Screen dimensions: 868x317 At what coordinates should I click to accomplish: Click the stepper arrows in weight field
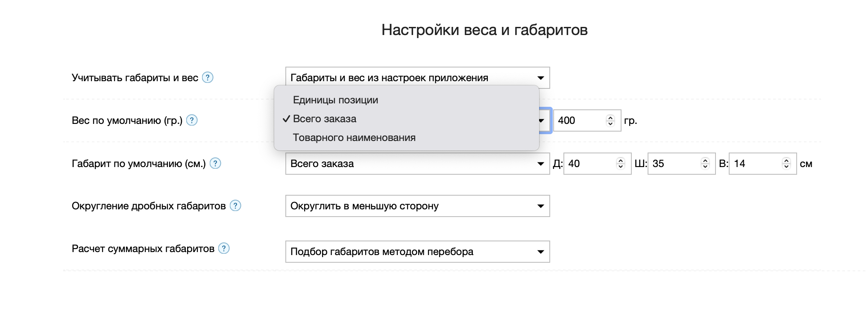click(610, 120)
